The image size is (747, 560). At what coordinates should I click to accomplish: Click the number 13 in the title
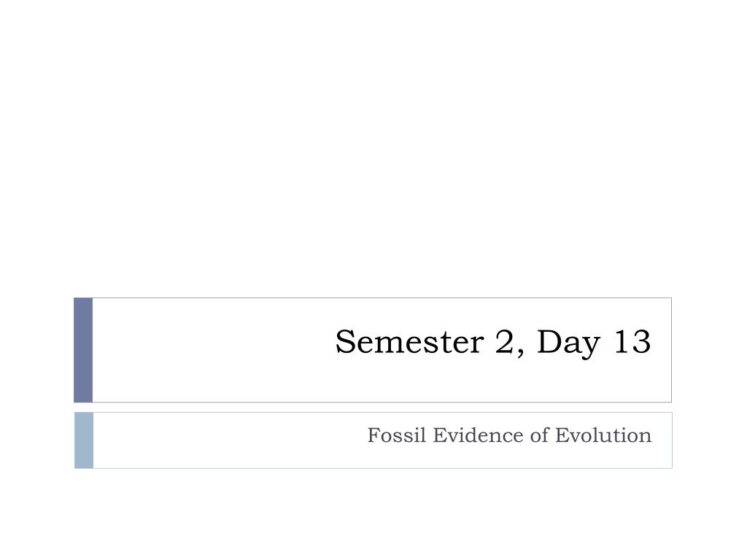(632, 341)
